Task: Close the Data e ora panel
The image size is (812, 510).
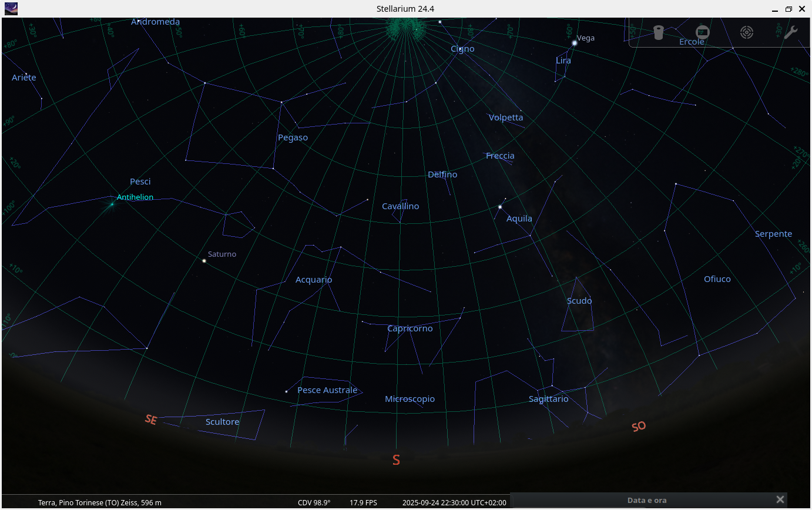Action: coord(780,499)
